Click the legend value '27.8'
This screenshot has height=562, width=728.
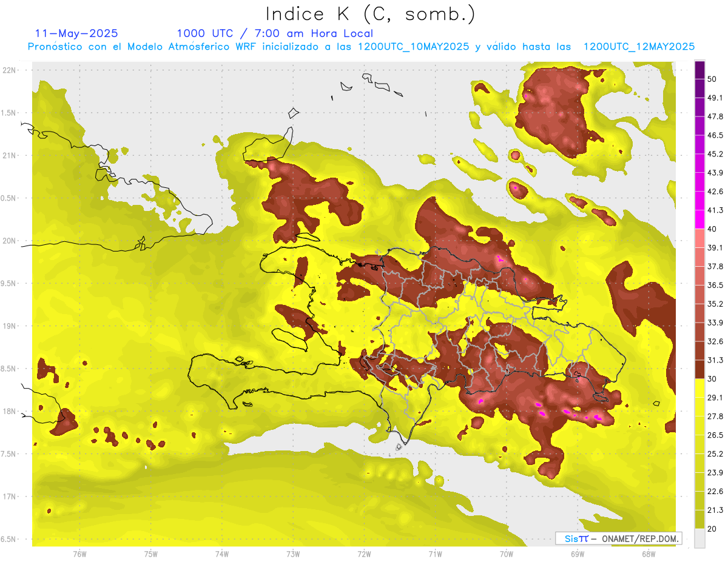(715, 416)
